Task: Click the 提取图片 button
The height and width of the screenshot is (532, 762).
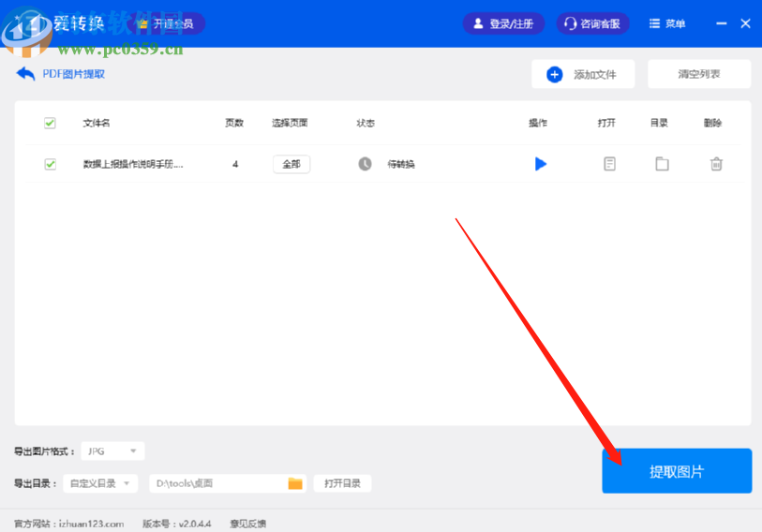Action: point(677,471)
